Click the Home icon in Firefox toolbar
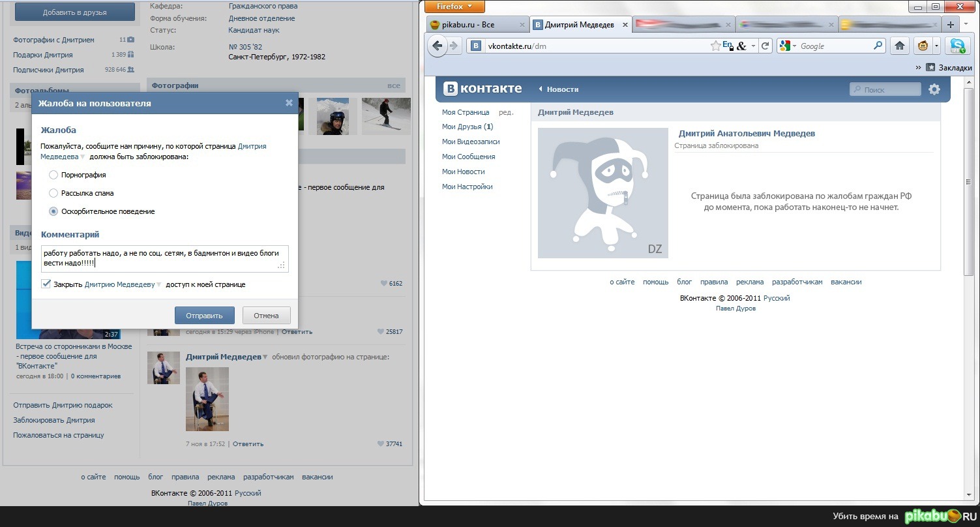 pos(900,46)
